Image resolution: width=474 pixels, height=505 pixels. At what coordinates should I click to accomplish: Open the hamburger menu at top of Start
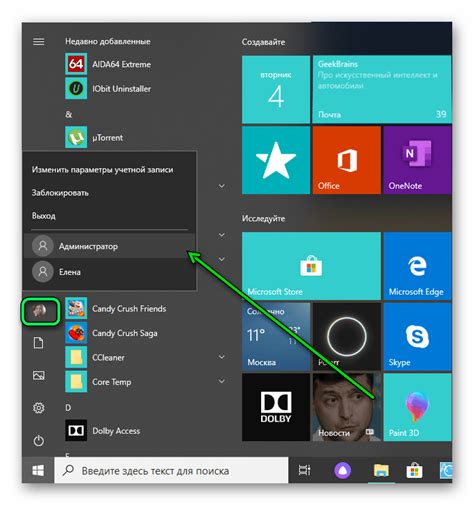[39, 42]
